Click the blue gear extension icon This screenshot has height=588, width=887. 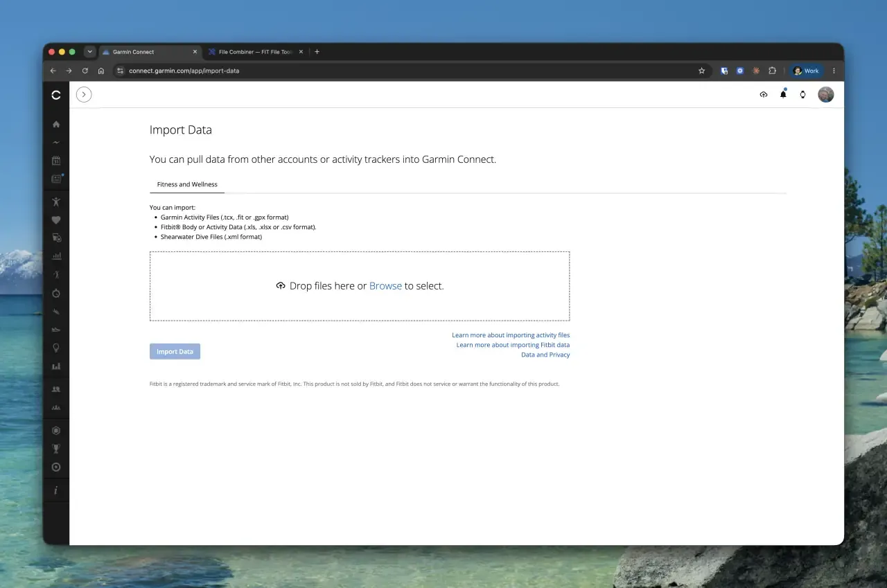point(740,71)
